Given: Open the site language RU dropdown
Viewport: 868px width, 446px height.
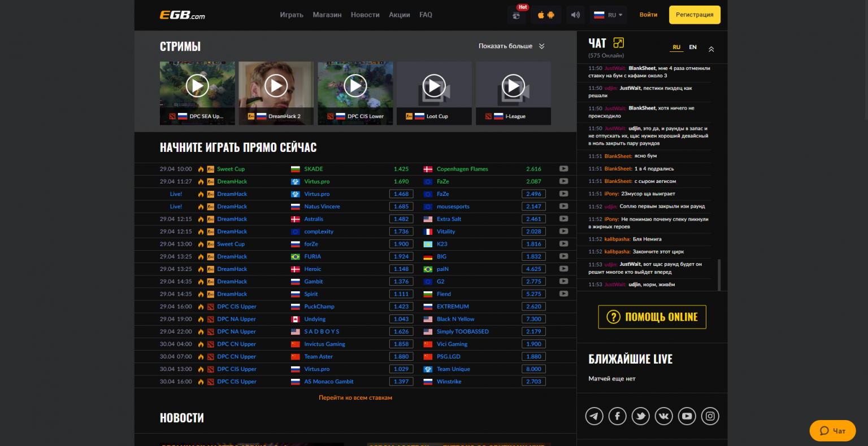Looking at the screenshot, I should pos(608,15).
